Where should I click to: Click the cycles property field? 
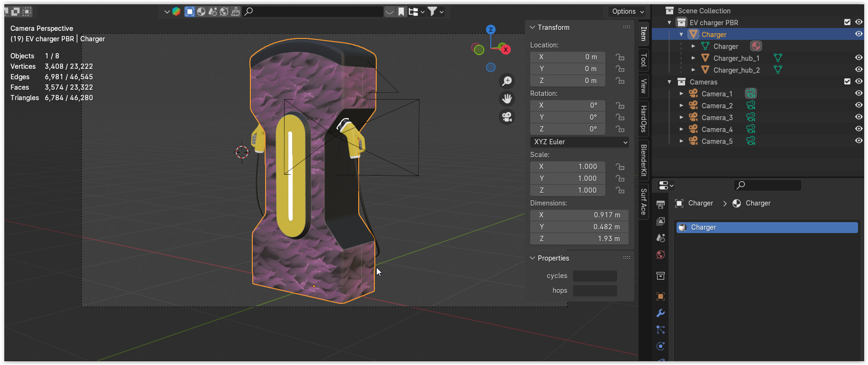pyautogui.click(x=595, y=276)
